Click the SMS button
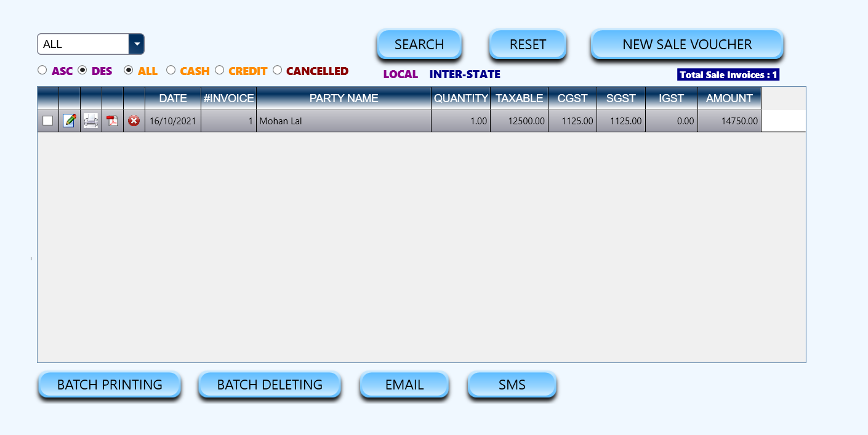The width and height of the screenshot is (868, 435). 512,385
